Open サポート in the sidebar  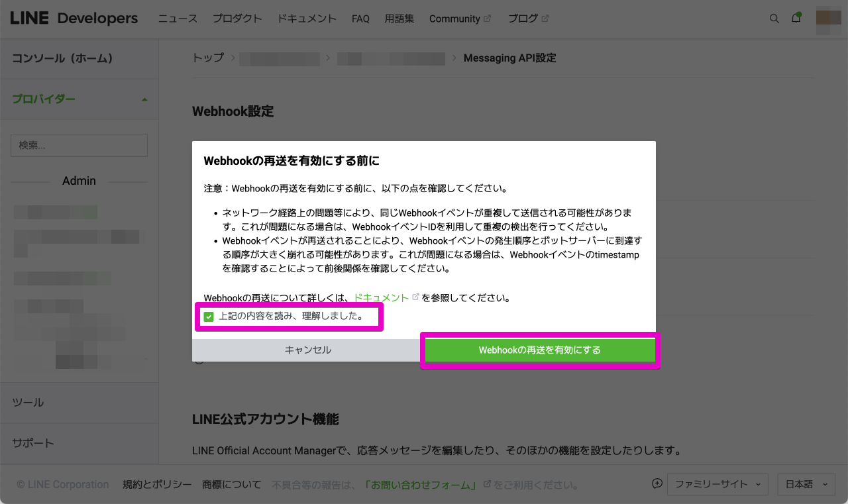[79, 443]
